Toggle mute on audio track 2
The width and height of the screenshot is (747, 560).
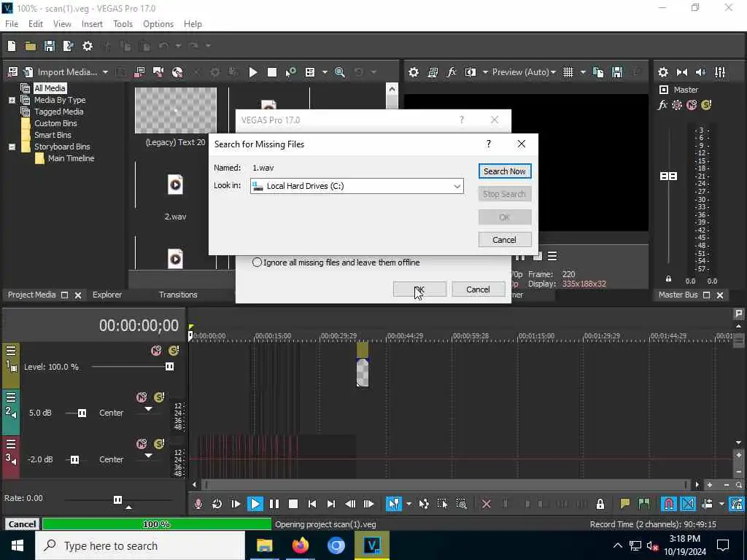click(x=142, y=397)
